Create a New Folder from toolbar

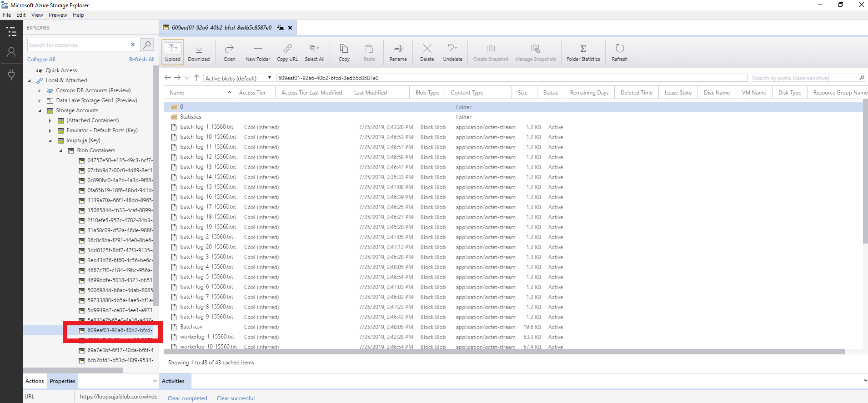258,52
